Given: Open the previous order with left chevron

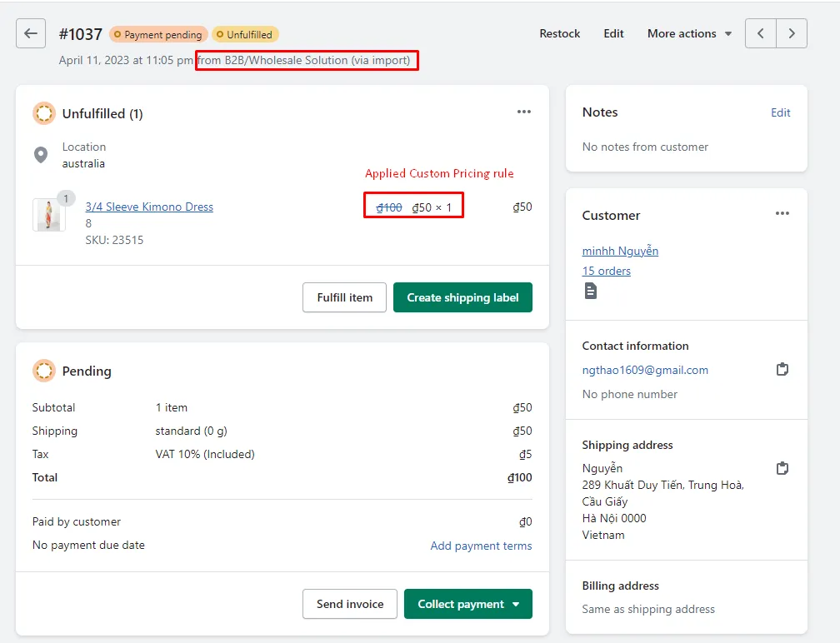Looking at the screenshot, I should click(x=760, y=33).
